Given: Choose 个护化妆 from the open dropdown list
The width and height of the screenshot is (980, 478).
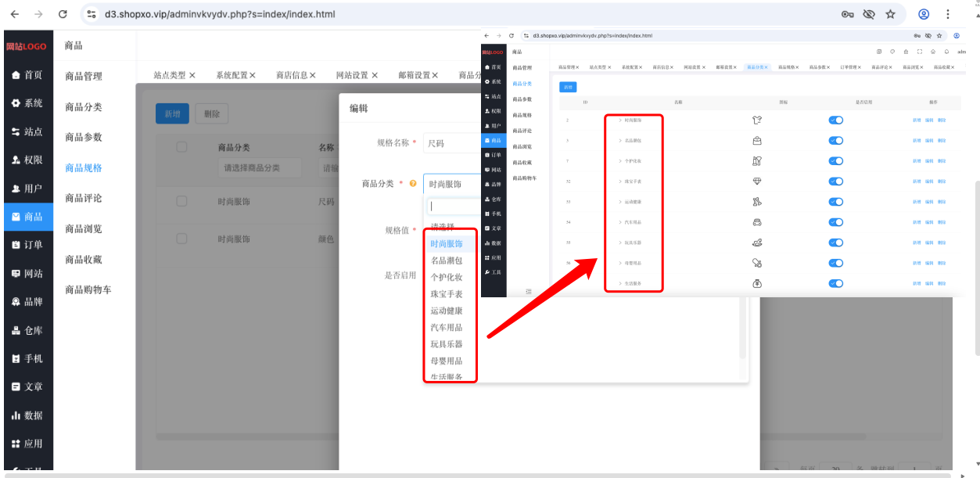Looking at the screenshot, I should click(x=447, y=277).
